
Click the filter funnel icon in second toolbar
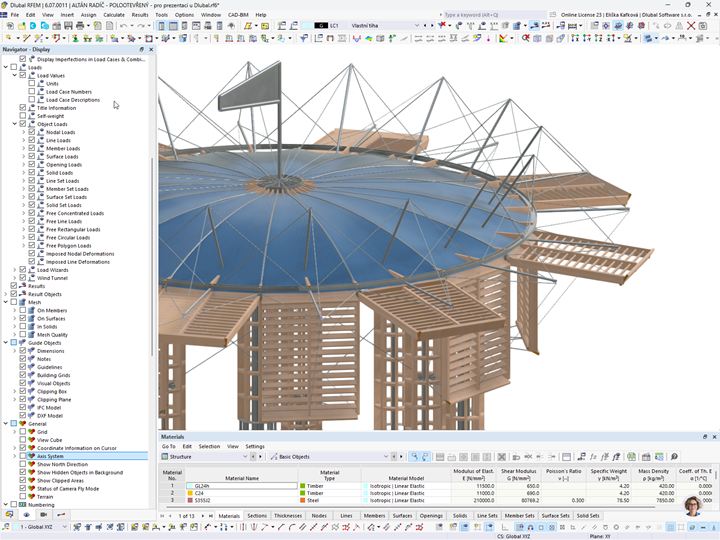click(304, 38)
